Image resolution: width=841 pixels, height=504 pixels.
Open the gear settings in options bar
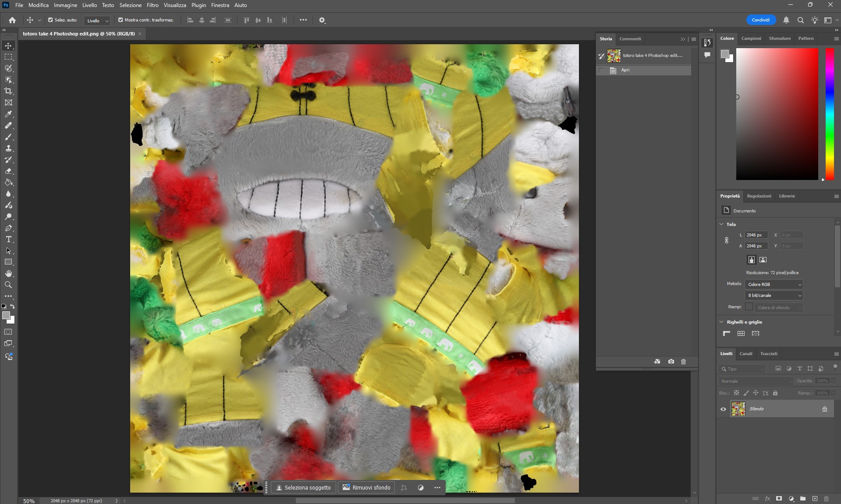(322, 20)
